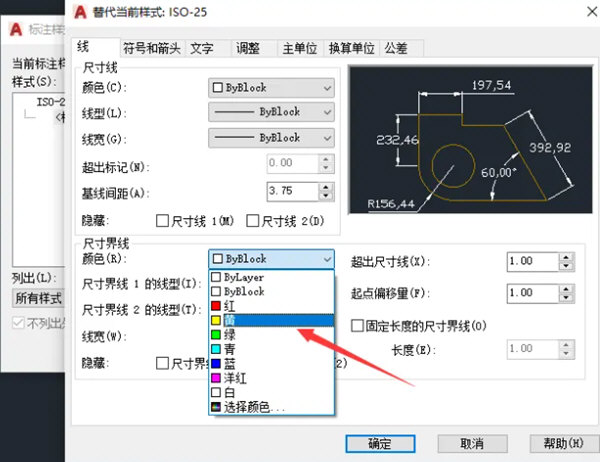Open the 文字 tab
This screenshot has width=600, height=462.
pyautogui.click(x=208, y=49)
